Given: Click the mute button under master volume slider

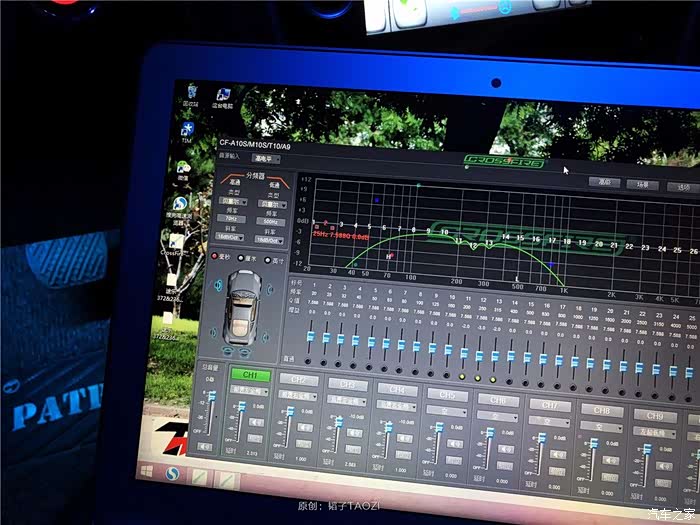Looking at the screenshot, I should [205, 445].
